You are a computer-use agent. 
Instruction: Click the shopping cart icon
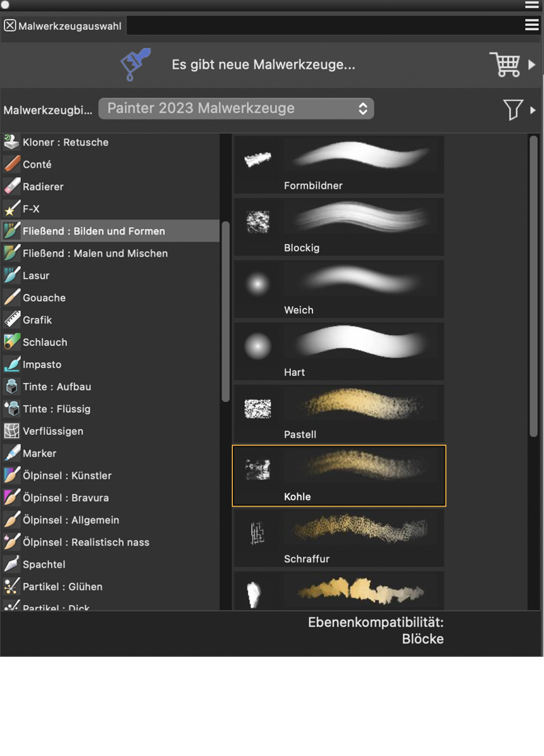click(505, 64)
